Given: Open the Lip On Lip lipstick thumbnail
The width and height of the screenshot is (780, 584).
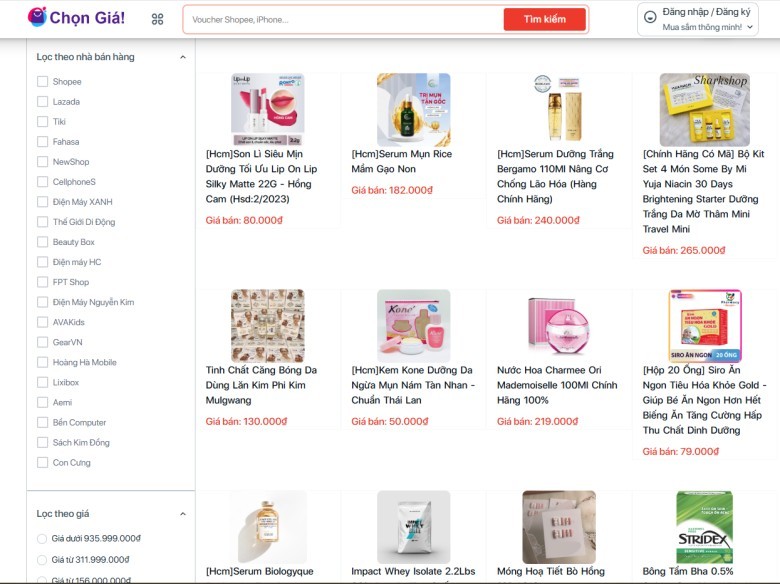Looking at the screenshot, I should click(268, 109).
